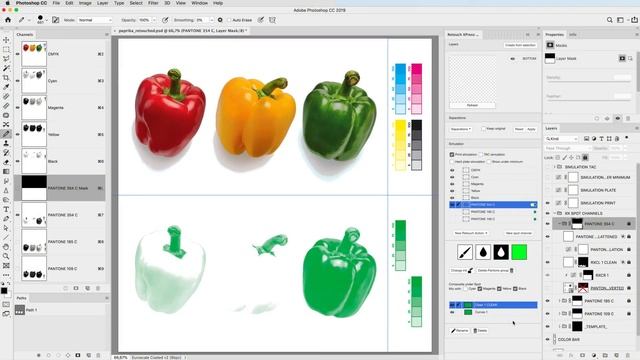Select the white drop on black icon
The width and height of the screenshot is (640, 360).
pyautogui.click(x=501, y=252)
